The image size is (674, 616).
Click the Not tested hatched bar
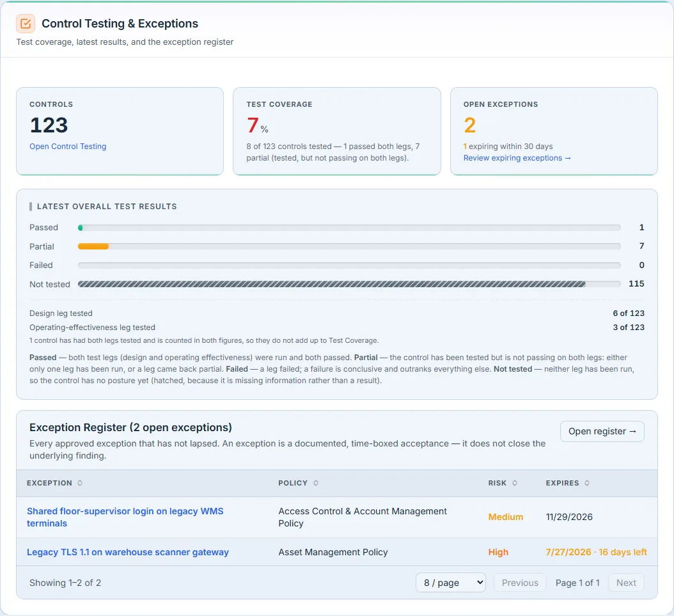click(x=331, y=284)
